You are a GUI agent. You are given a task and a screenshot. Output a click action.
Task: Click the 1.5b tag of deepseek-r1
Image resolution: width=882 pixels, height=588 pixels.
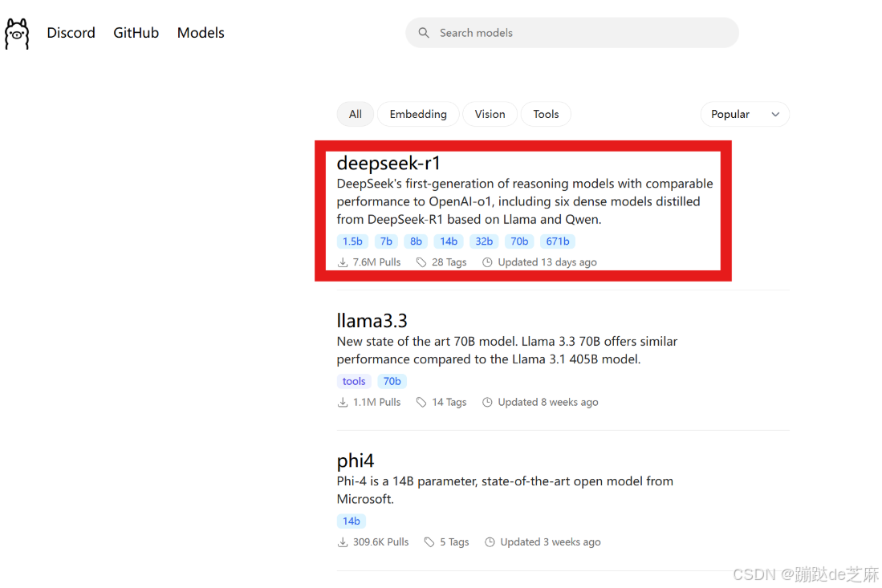point(352,241)
